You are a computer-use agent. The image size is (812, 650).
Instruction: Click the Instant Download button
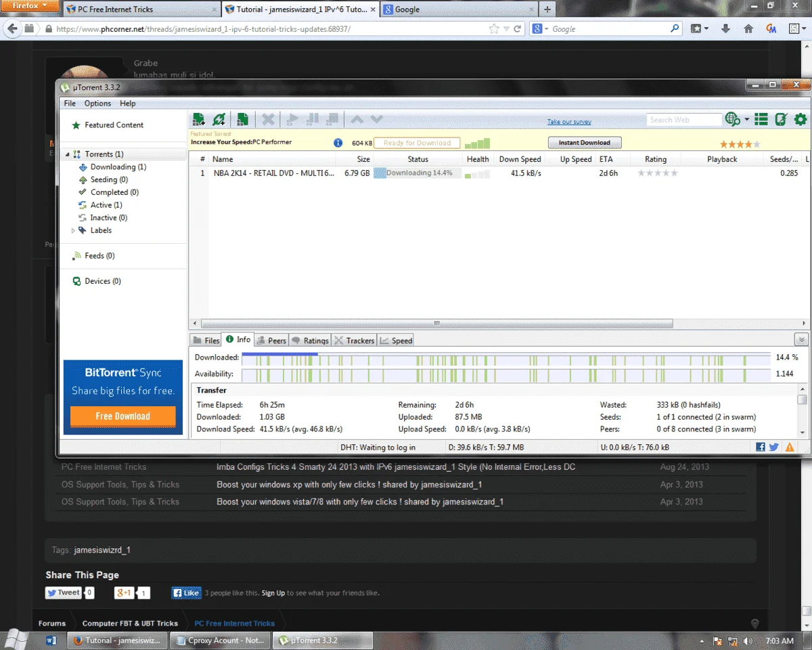click(585, 143)
